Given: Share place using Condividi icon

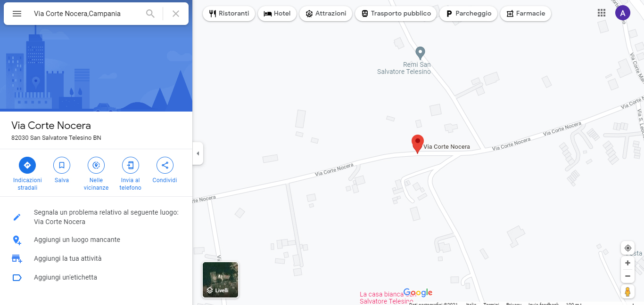Looking at the screenshot, I should coord(165,165).
